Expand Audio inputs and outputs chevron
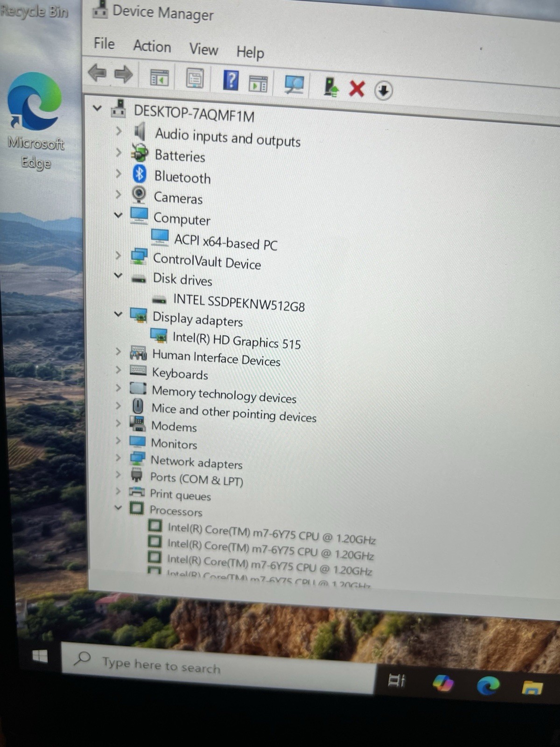This screenshot has width=560, height=747. coord(119,131)
